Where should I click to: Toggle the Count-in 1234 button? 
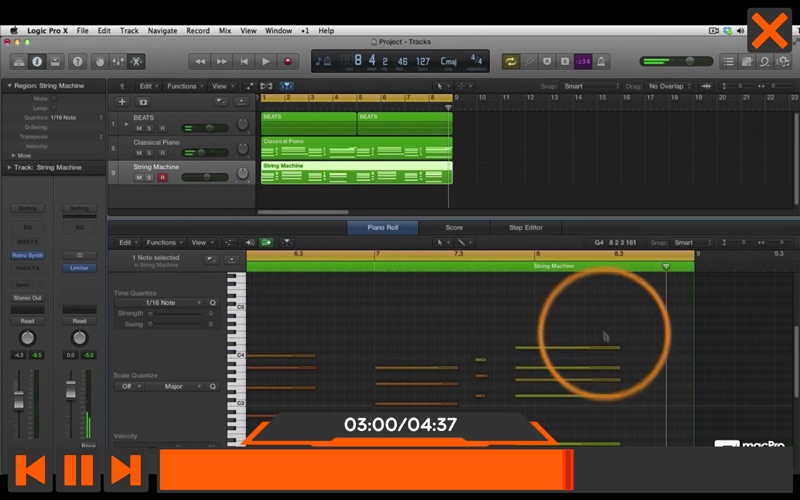(x=583, y=62)
